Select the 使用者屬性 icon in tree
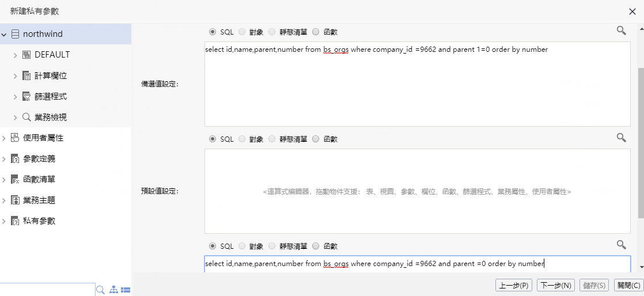This screenshot has width=644, height=296. (16, 138)
